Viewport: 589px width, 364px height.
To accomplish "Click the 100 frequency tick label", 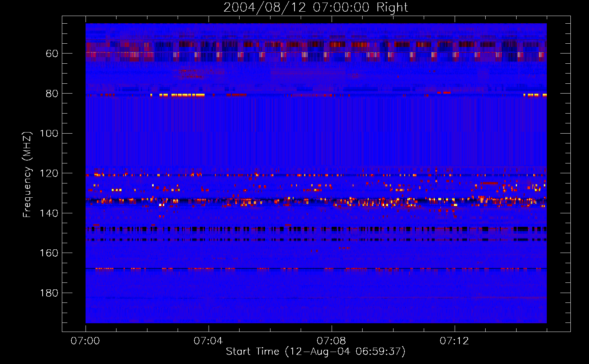I will click(x=49, y=134).
